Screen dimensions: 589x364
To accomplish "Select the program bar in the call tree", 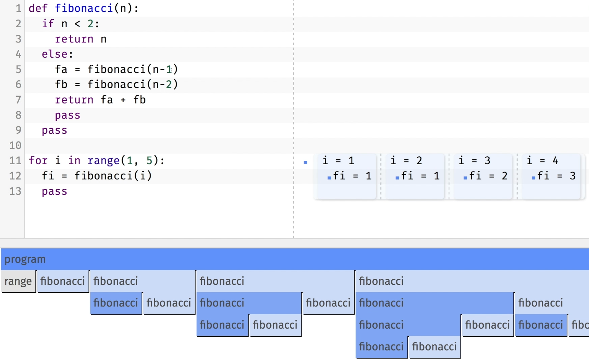I will (x=294, y=259).
